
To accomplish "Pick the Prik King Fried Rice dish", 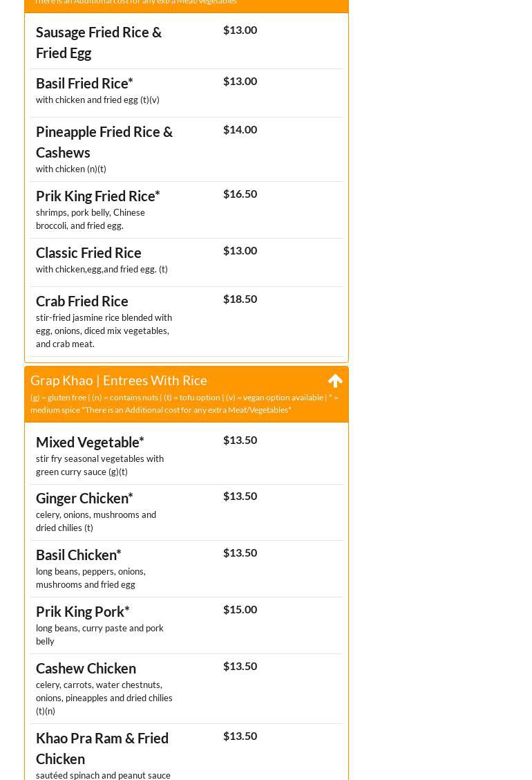I will tap(98, 196).
